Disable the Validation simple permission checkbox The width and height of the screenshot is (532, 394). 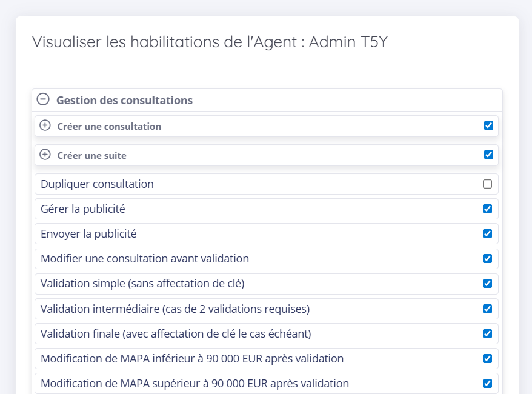[487, 284]
